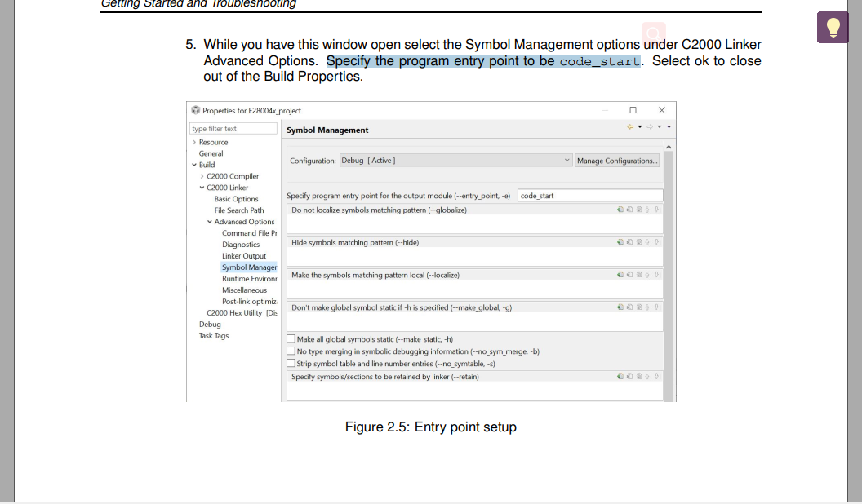
Task: Click the scroll up arrow of the settings panel
Action: pos(669,147)
